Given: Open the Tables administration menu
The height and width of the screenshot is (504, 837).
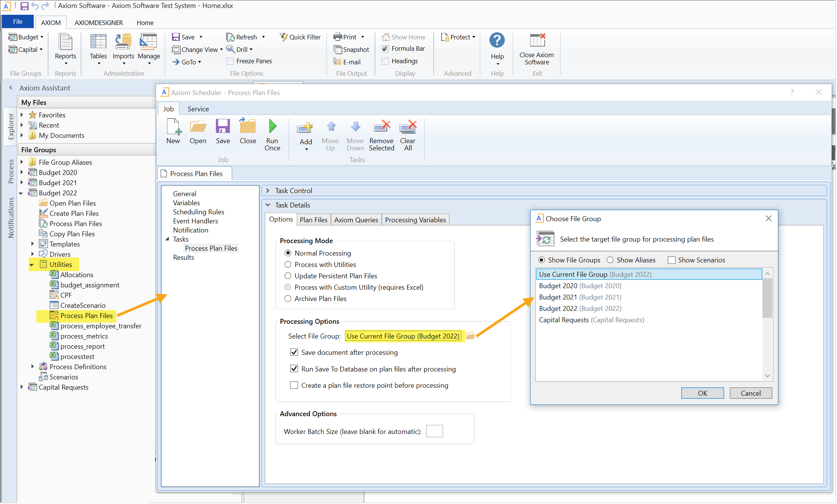Looking at the screenshot, I should point(98,47).
